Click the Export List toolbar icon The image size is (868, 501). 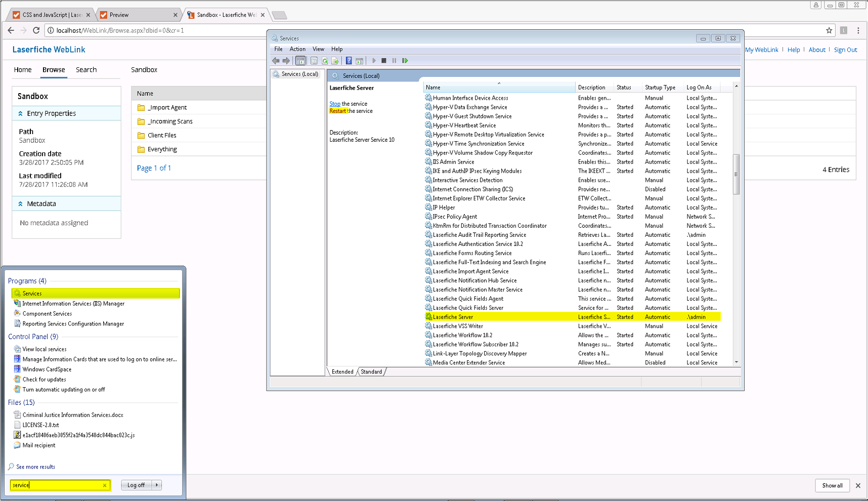[x=335, y=61]
